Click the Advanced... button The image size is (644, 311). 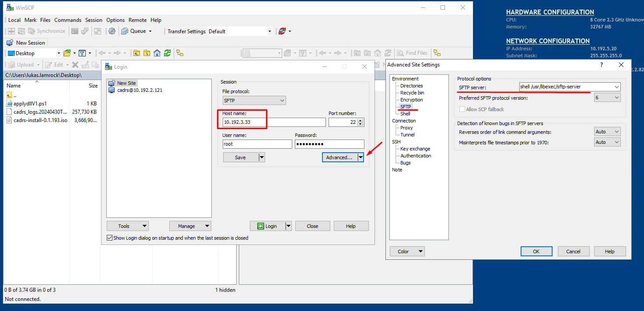tap(339, 157)
